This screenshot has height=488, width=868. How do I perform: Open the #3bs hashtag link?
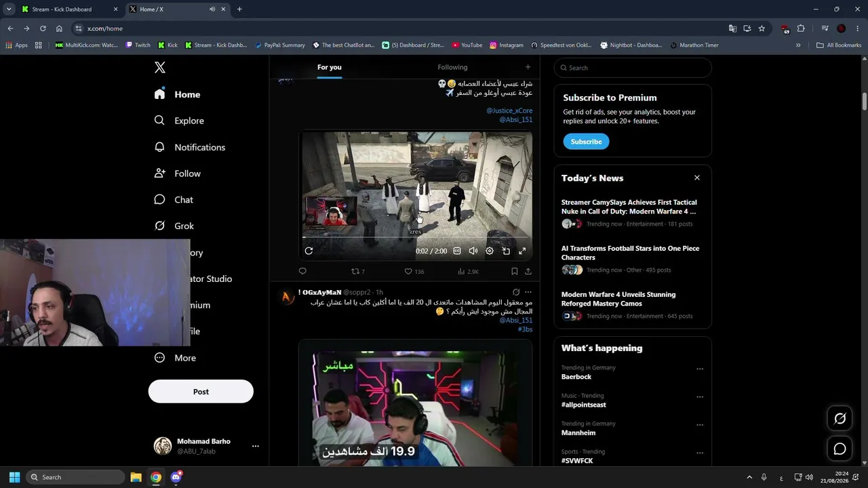[525, 329]
